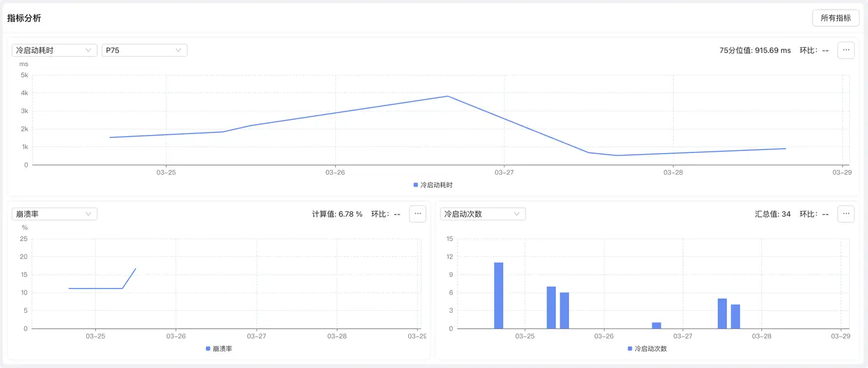Click the 汇总值 34 summary text
Viewport: 868px width, 368px height.
pyautogui.click(x=772, y=214)
